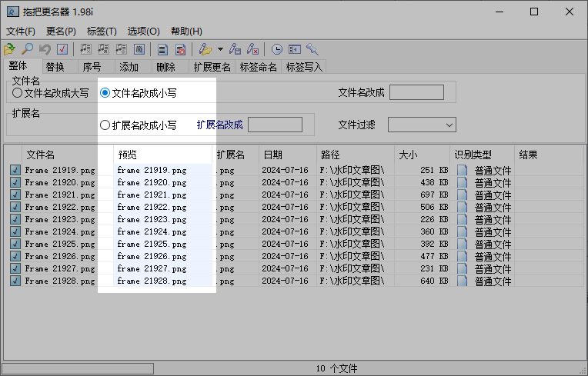Open the 更名(P) menu
Screen dimensions: 588x376
point(61,31)
